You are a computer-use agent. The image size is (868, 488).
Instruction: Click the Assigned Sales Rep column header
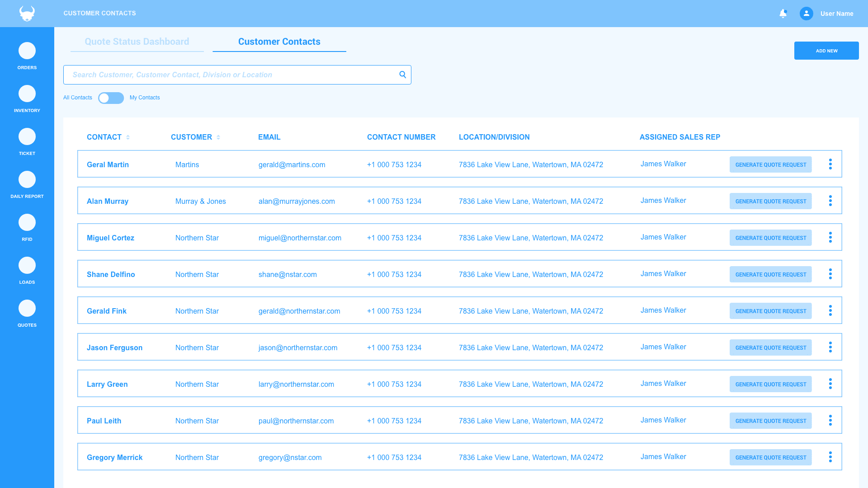tap(680, 137)
